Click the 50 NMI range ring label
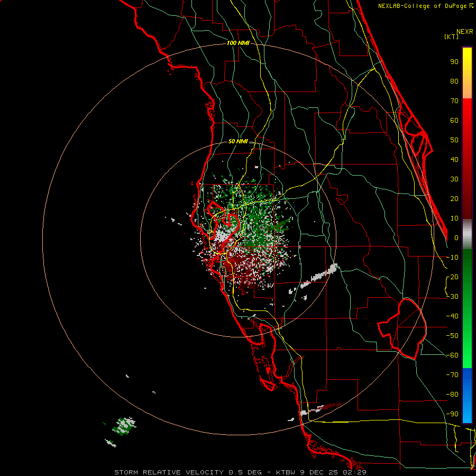The height and width of the screenshot is (476, 476). point(238,141)
